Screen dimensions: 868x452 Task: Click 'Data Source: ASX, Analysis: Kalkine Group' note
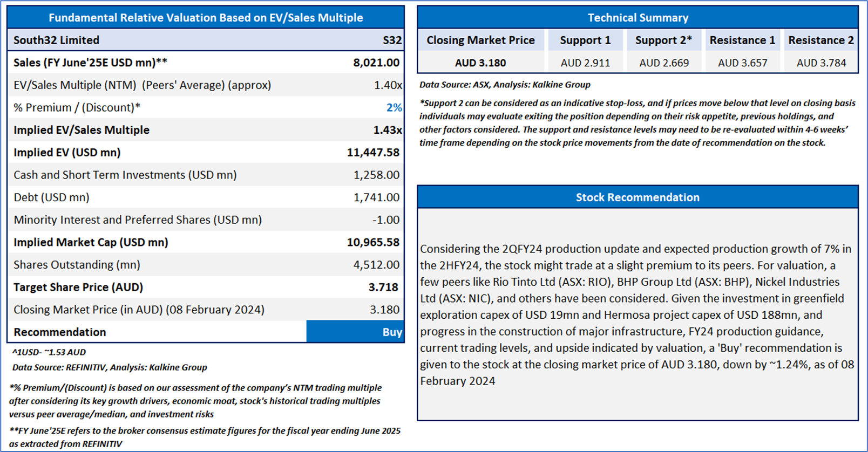click(x=505, y=85)
